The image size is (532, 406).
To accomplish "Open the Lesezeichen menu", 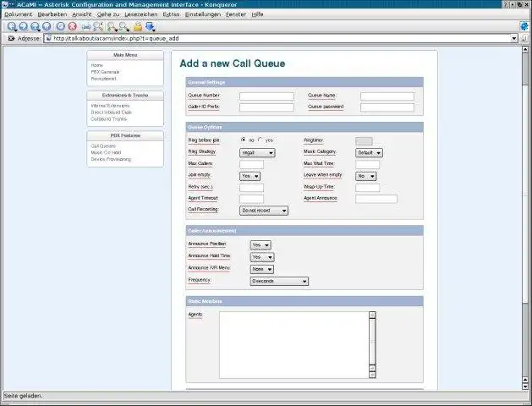I will pos(140,14).
